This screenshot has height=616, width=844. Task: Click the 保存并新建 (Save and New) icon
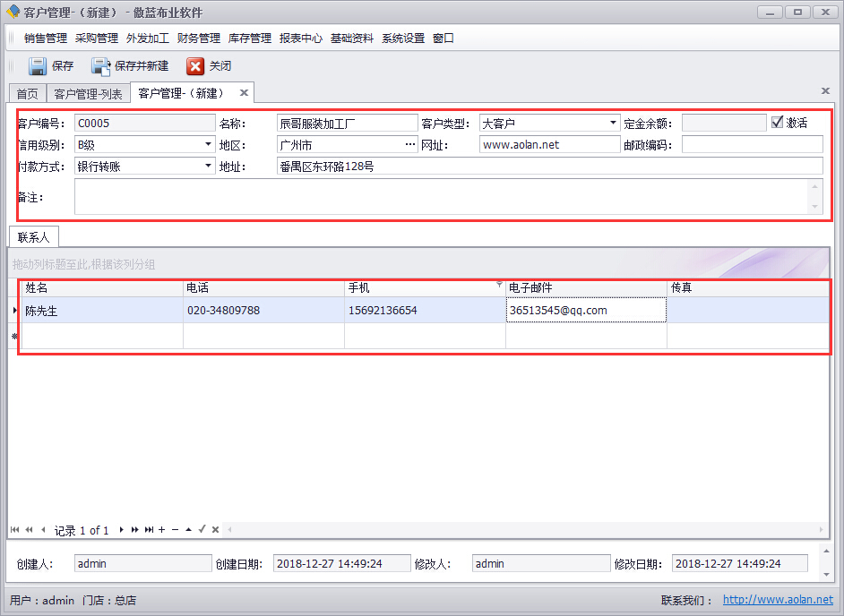click(x=100, y=66)
